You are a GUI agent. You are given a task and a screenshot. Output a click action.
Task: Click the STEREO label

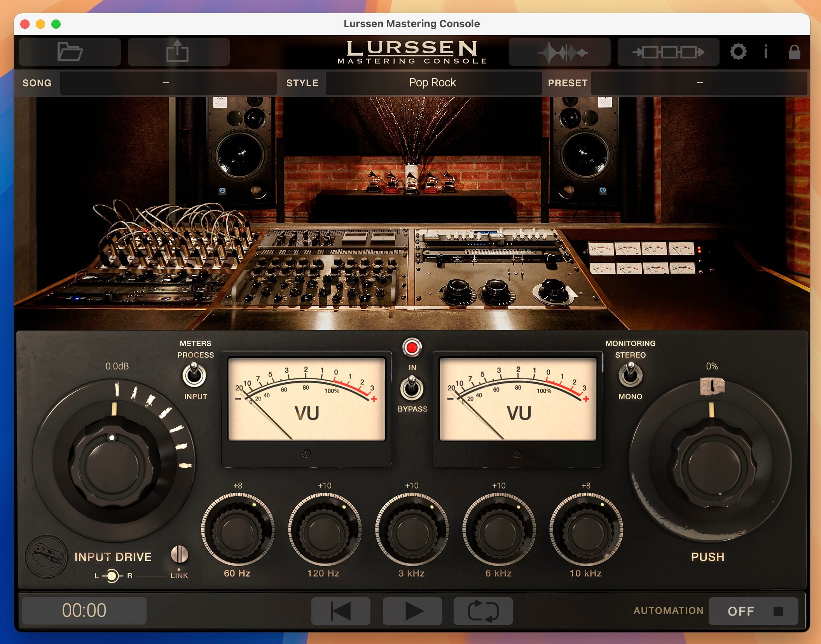pos(630,355)
